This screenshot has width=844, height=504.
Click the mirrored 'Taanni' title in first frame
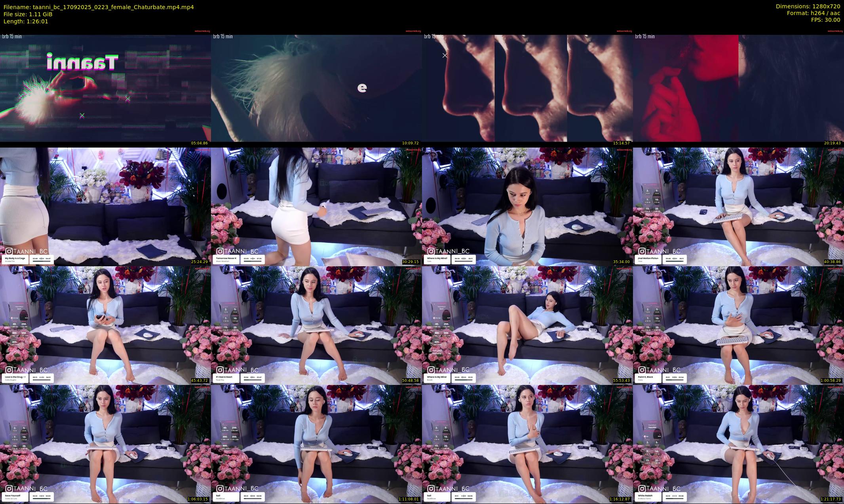[x=82, y=62]
